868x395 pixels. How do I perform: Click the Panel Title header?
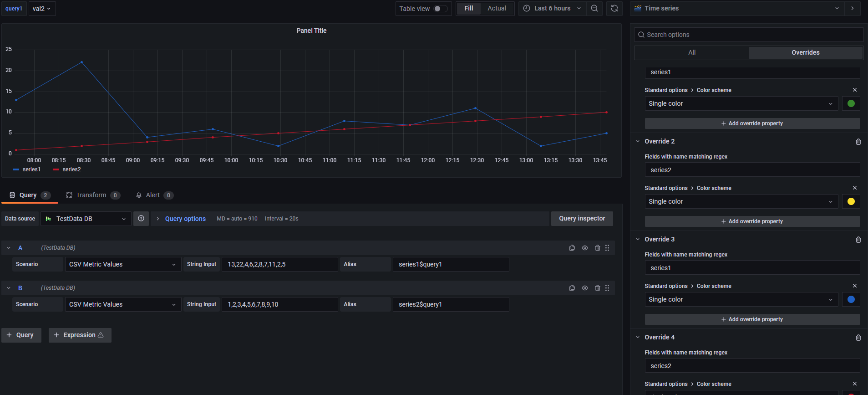[311, 31]
